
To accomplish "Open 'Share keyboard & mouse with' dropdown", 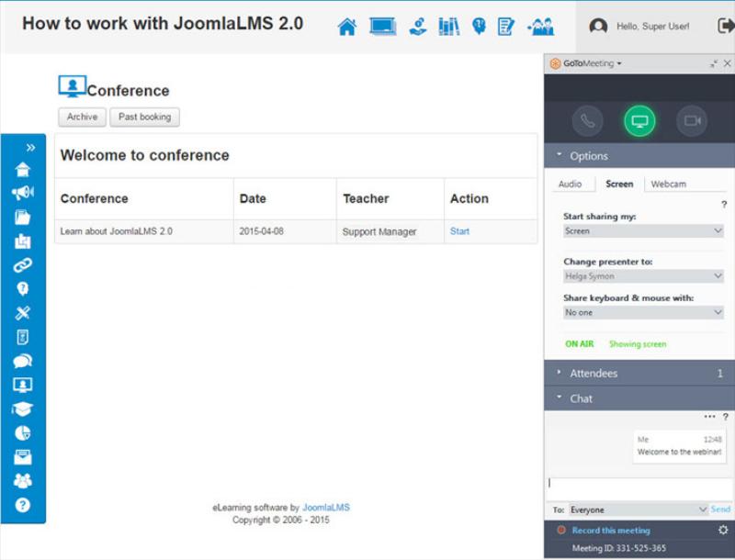I will pos(643,312).
